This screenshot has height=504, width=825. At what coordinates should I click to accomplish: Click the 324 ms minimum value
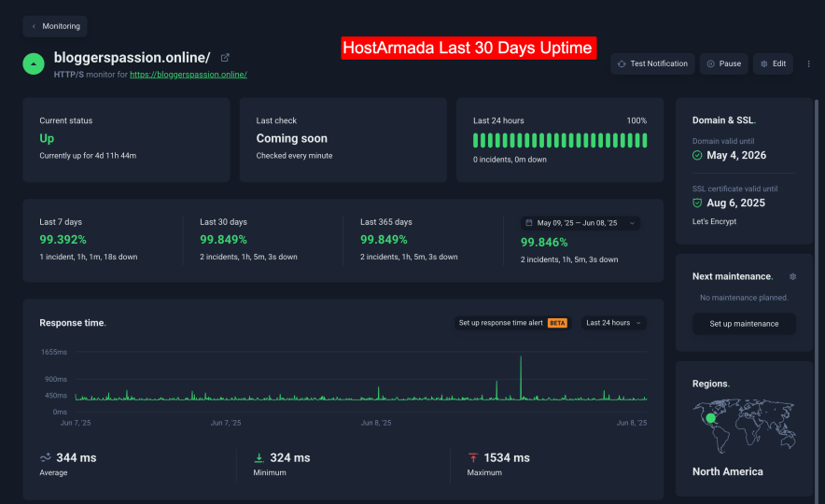(x=290, y=457)
